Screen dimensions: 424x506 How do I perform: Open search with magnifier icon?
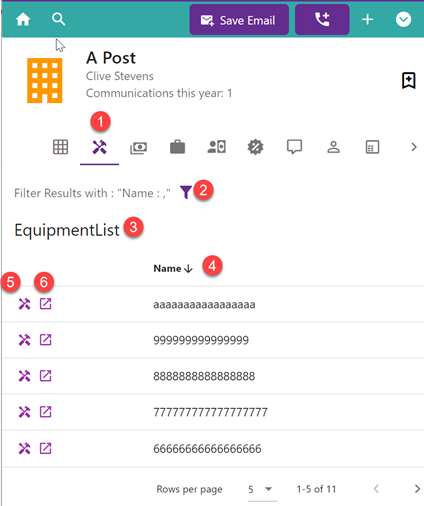[59, 19]
